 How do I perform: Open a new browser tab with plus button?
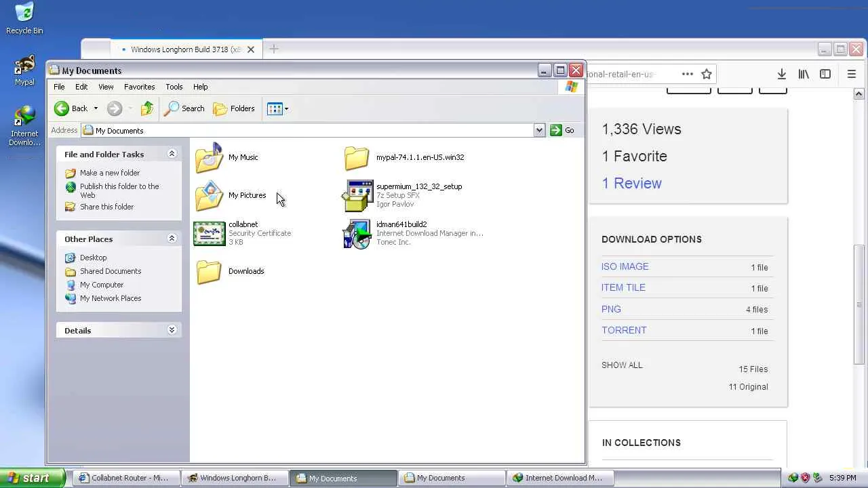(x=274, y=49)
